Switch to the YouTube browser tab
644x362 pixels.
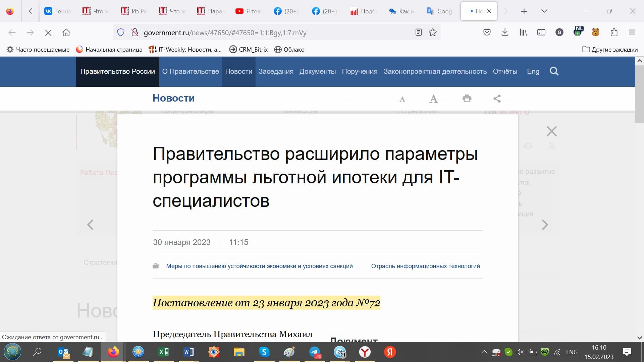248,11
